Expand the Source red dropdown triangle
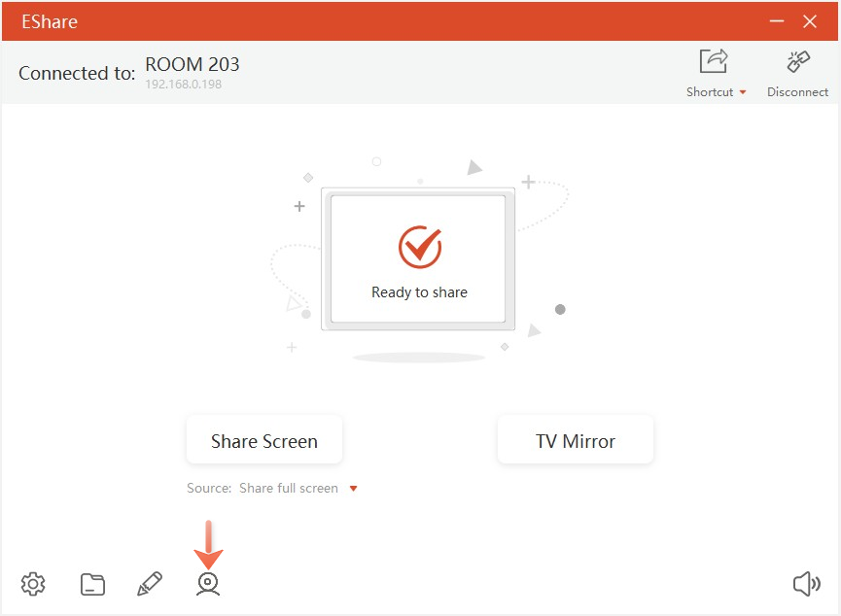841x616 pixels. point(353,489)
